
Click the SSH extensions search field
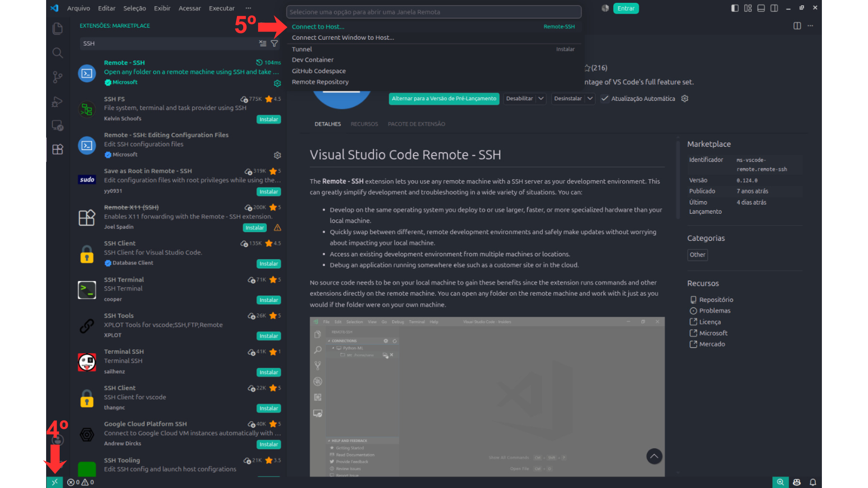[x=168, y=43]
